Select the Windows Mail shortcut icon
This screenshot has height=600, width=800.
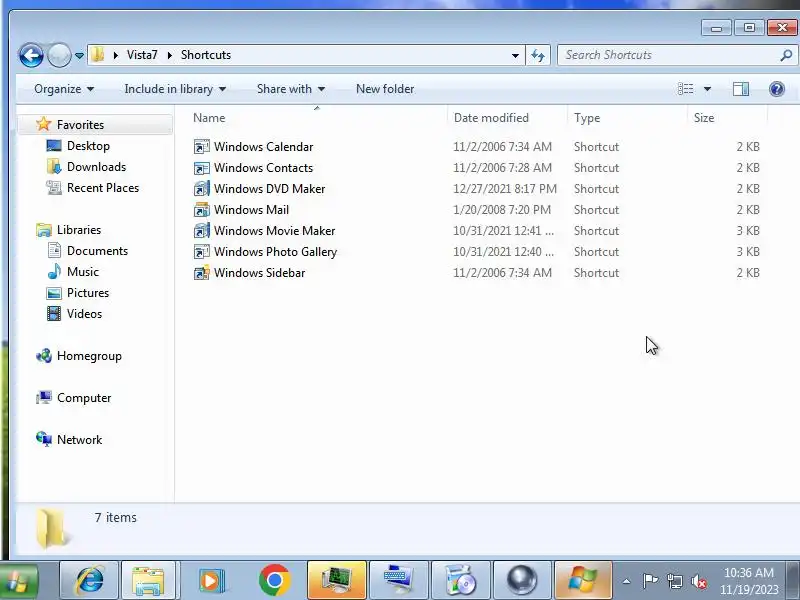(202, 210)
